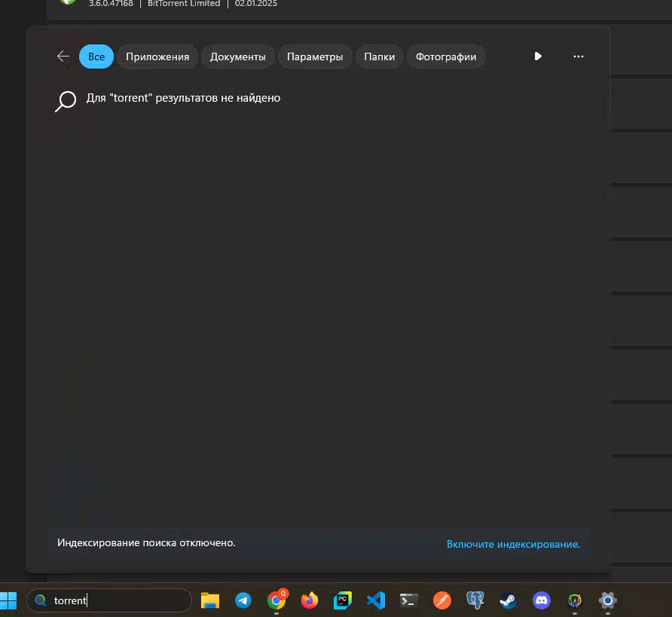The height and width of the screenshot is (617, 672).
Task: Click the Включите индексирование link
Action: point(514,544)
